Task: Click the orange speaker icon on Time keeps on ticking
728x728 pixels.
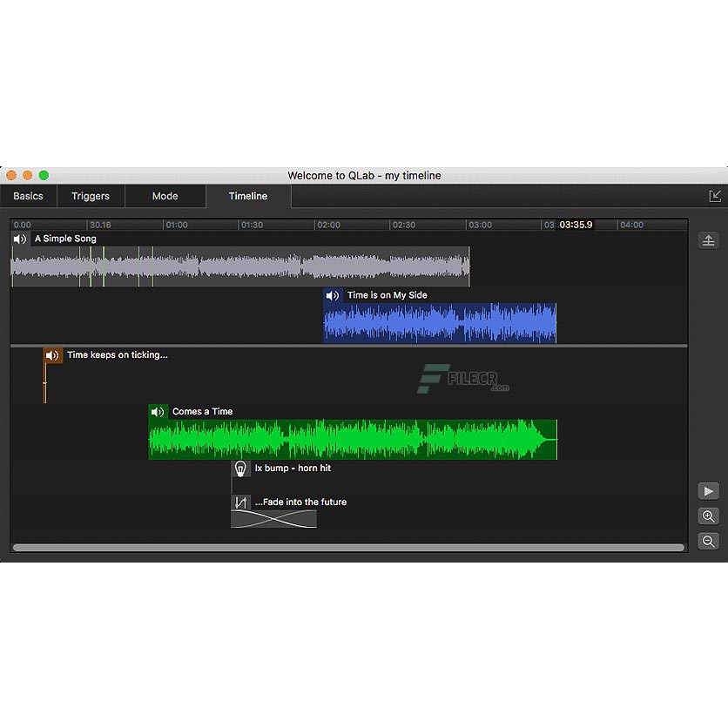Action: click(x=52, y=355)
